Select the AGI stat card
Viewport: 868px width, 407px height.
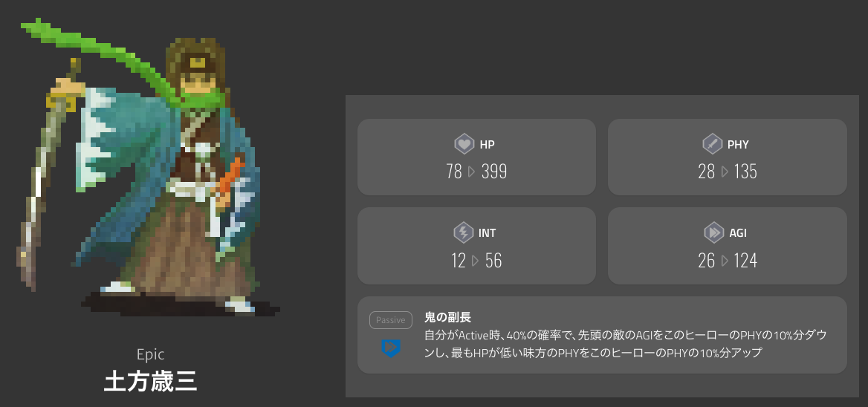(728, 246)
